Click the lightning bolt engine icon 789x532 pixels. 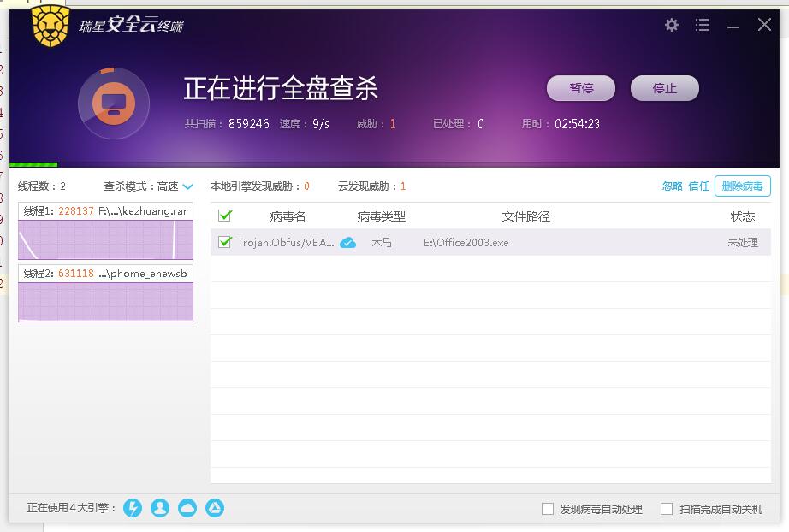coord(133,508)
